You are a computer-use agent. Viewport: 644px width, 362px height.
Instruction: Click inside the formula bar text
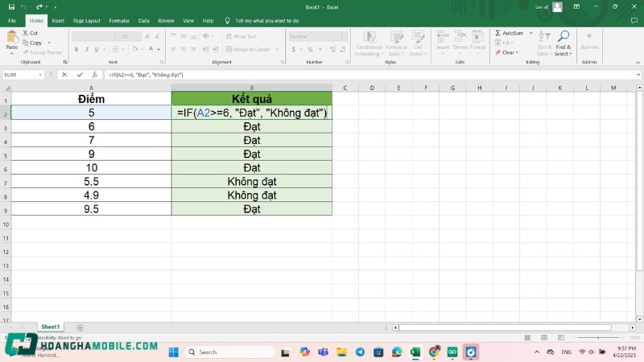coord(146,75)
